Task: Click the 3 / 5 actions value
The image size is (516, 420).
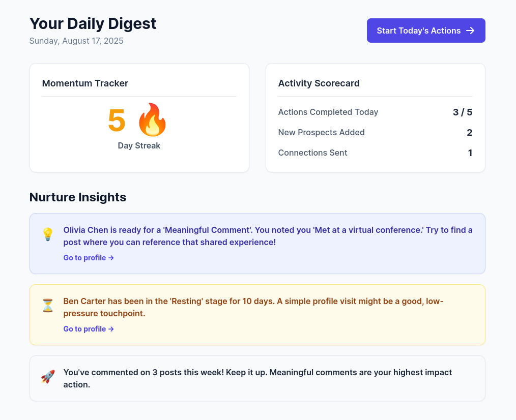Action: pyautogui.click(x=463, y=112)
